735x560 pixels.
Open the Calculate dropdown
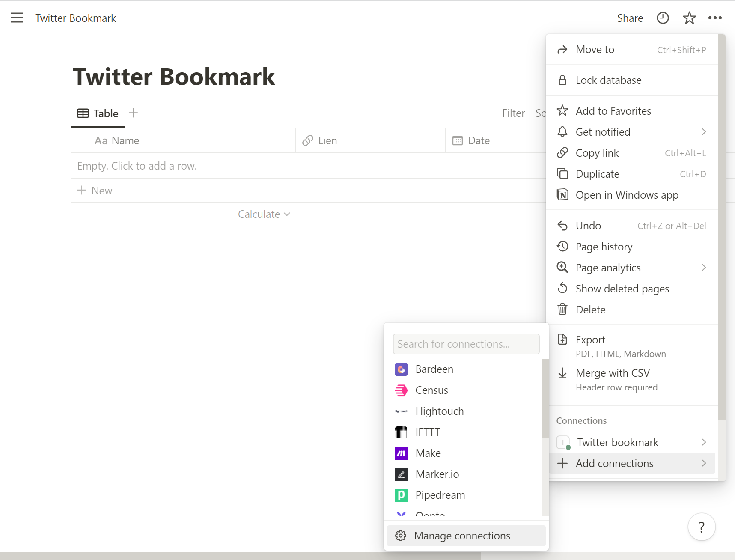264,214
